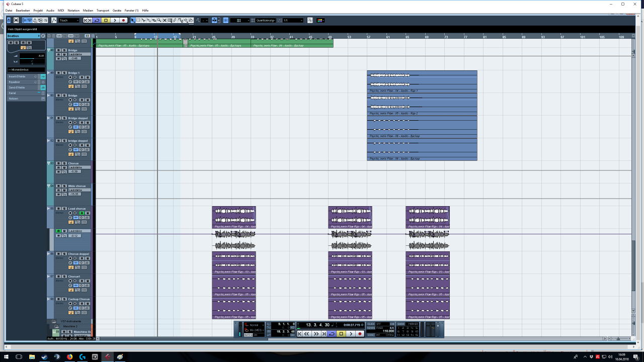Screen dimensions: 644x362
Task: Click Go to Project Start in transport panel
Action: [299, 334]
